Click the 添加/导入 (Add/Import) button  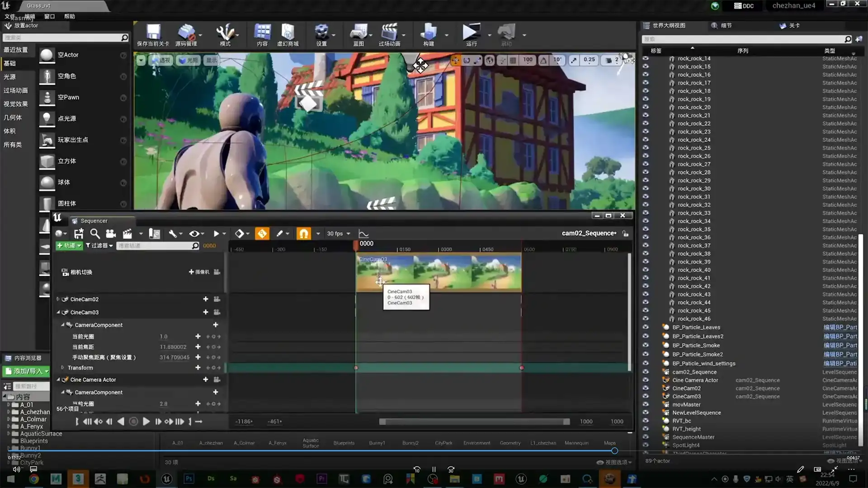point(27,371)
